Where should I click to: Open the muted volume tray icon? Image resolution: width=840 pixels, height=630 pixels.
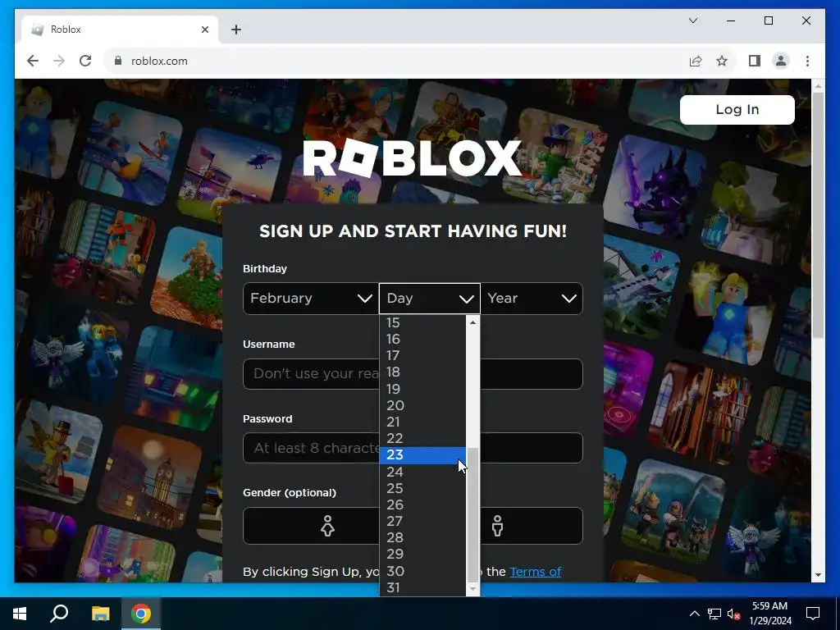pos(733,614)
